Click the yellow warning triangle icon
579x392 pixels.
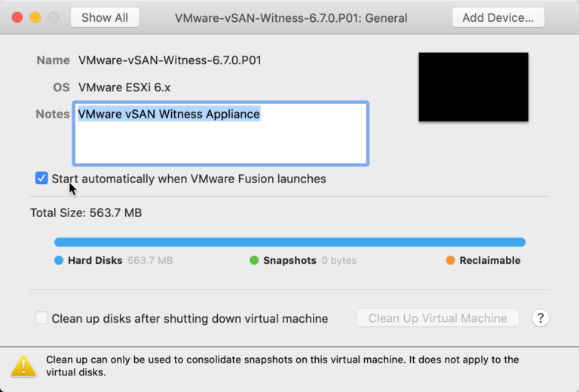click(x=23, y=366)
